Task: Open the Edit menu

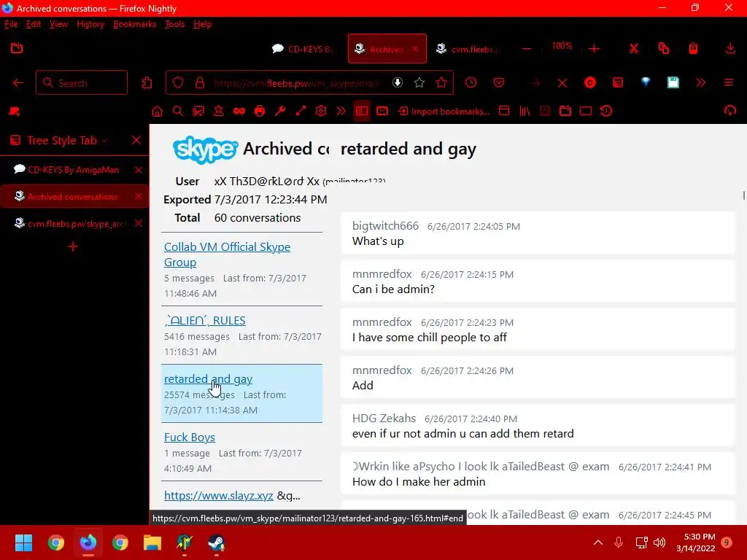Action: [34, 24]
